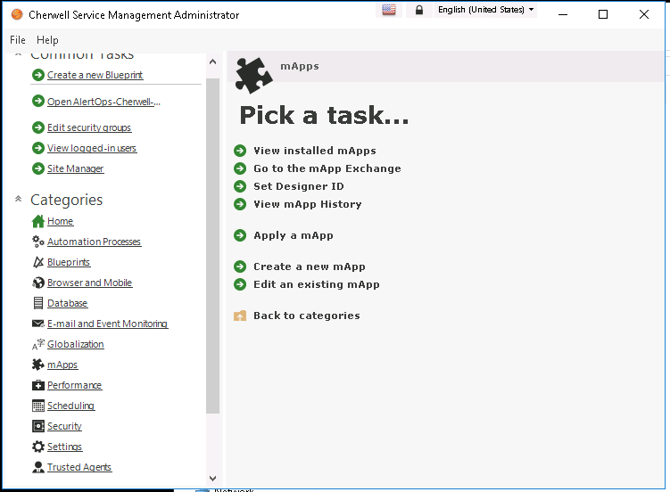Open the Help menu

47,40
